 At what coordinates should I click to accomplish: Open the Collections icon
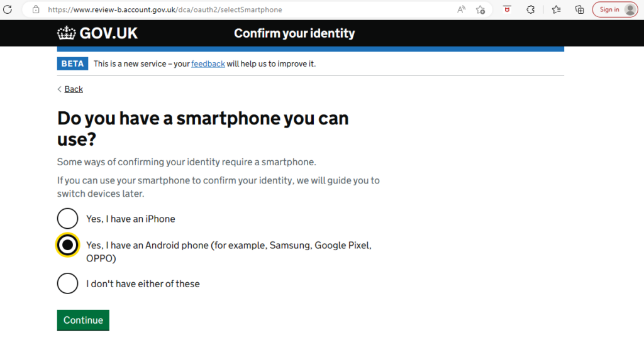(x=579, y=9)
